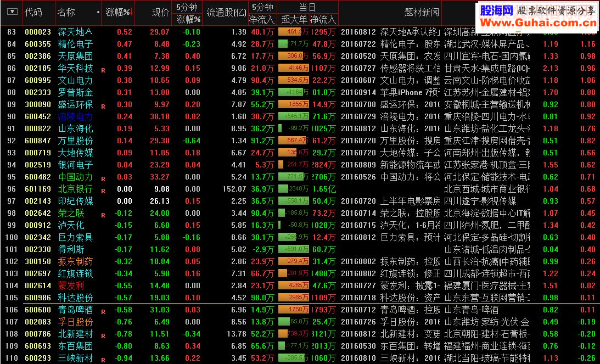Click 1.65亿 net inflow value
Viewport: 600px width, 364px height.
[324, 189]
